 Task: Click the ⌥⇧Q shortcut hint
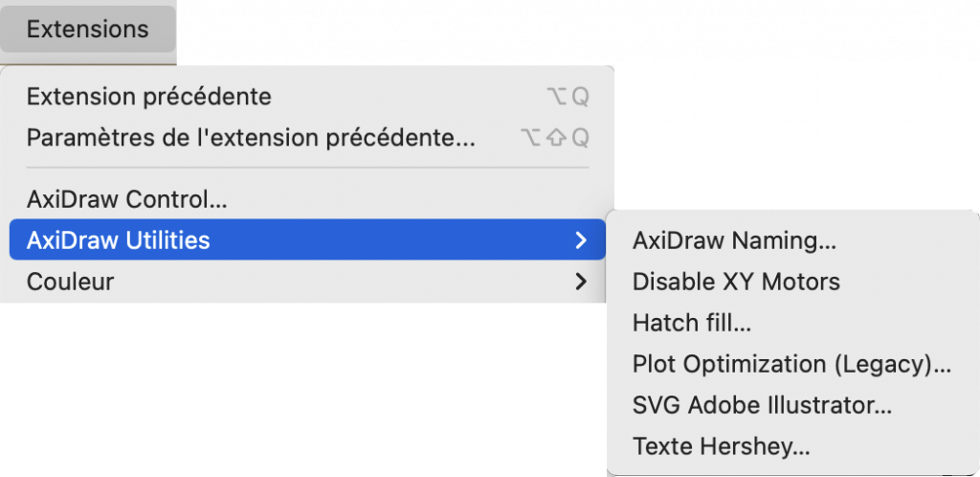[555, 138]
